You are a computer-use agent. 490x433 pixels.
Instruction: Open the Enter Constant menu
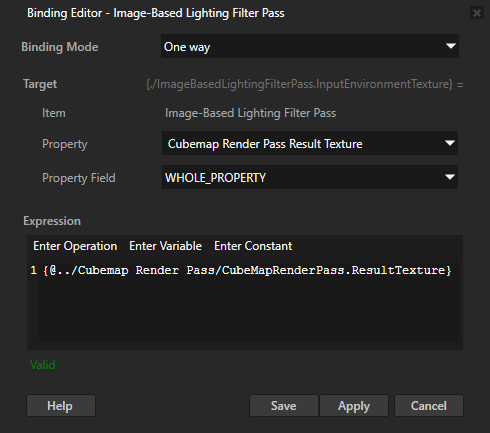pyautogui.click(x=253, y=246)
